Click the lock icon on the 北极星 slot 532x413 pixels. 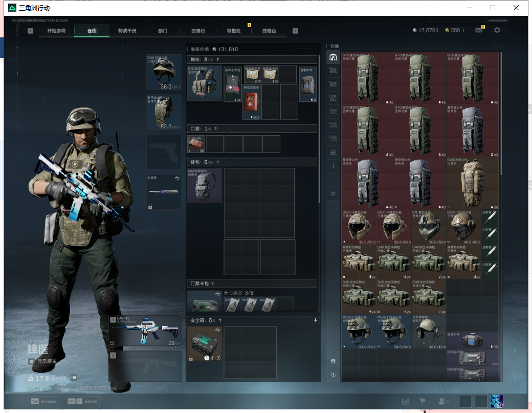[150, 206]
